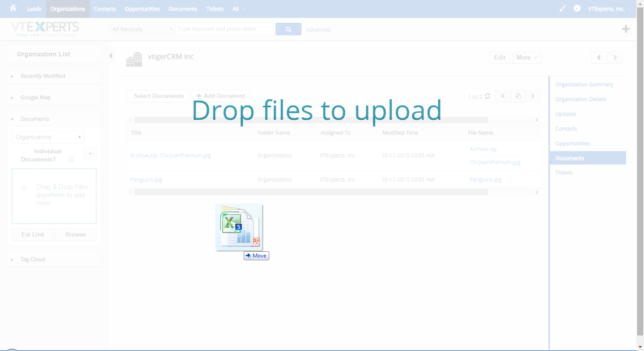Expand the Google Map widget

[x=54, y=97]
